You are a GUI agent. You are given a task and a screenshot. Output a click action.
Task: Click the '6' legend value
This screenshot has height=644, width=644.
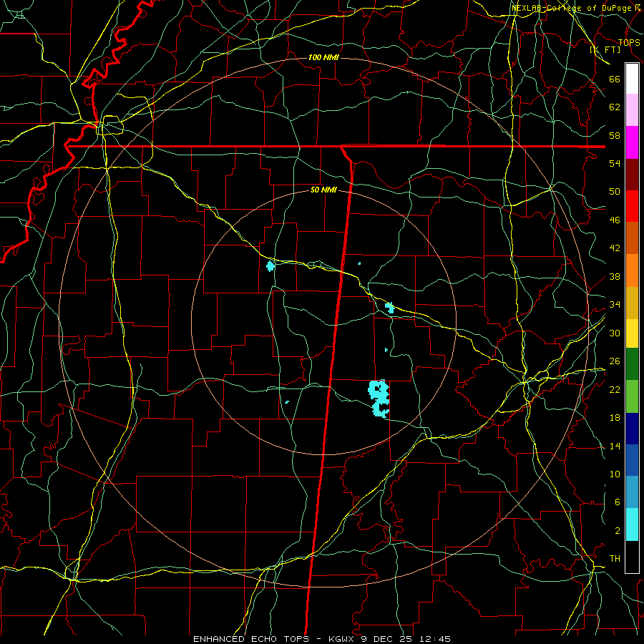[x=618, y=502]
